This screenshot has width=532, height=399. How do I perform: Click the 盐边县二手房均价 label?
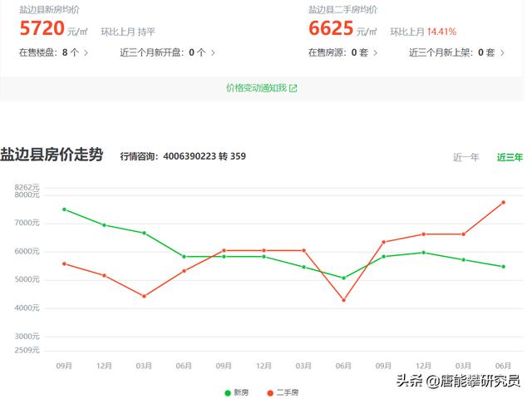pos(342,9)
